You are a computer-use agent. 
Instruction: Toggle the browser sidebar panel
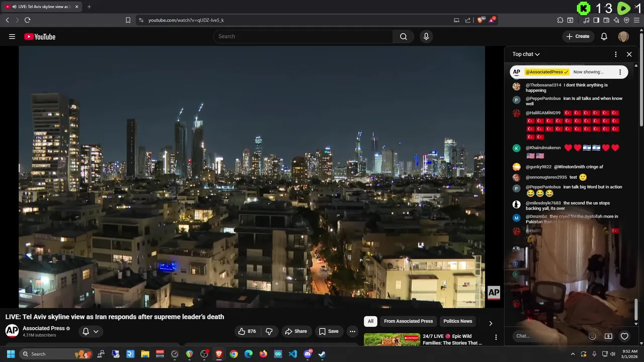tap(596, 20)
